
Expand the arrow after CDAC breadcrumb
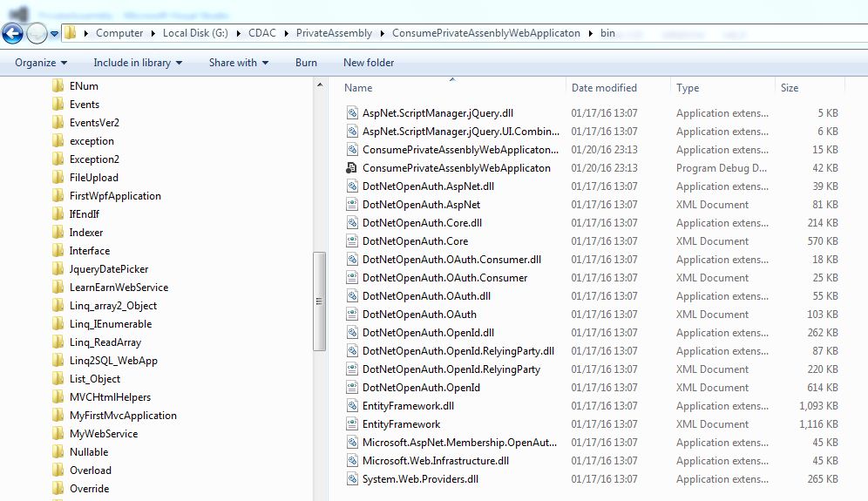coord(286,33)
